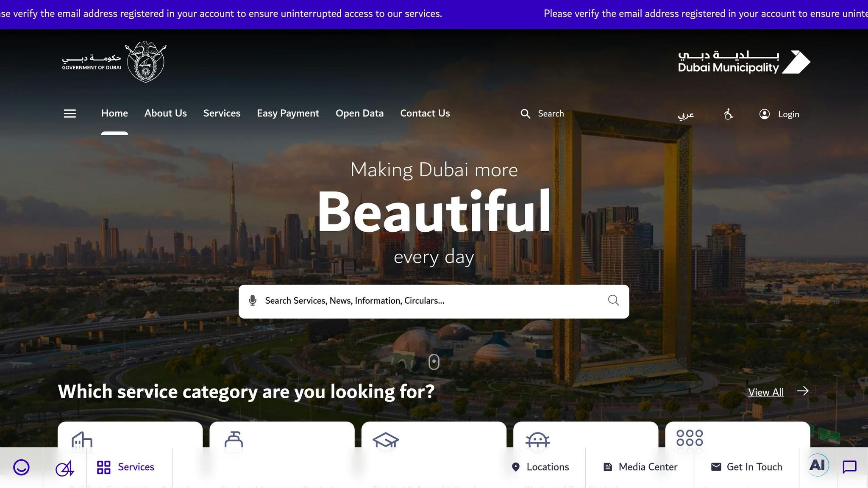Open the Happiness Meter smiley icon

(x=20, y=467)
